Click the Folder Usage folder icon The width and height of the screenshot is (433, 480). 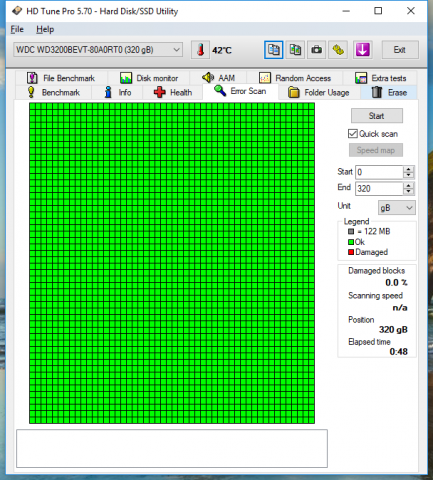point(294,92)
